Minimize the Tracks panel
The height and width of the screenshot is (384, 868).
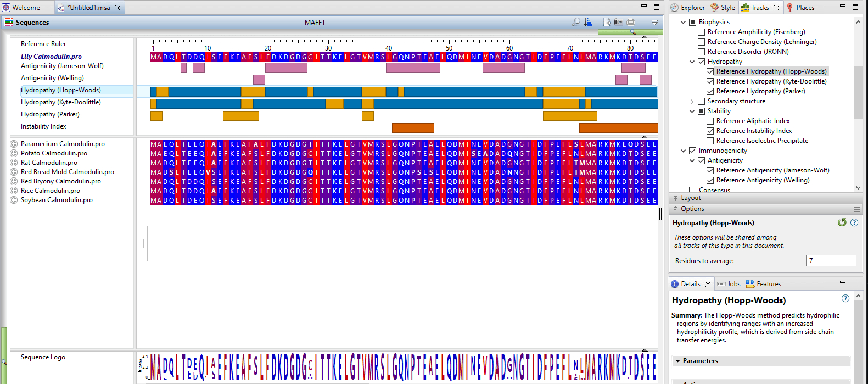click(843, 7)
